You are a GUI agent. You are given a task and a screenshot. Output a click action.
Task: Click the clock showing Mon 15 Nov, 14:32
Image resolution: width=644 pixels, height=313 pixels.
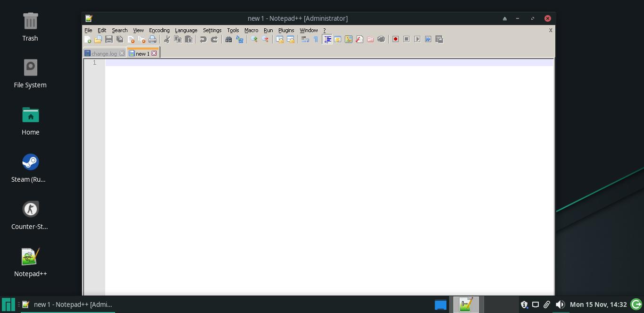[x=598, y=305]
